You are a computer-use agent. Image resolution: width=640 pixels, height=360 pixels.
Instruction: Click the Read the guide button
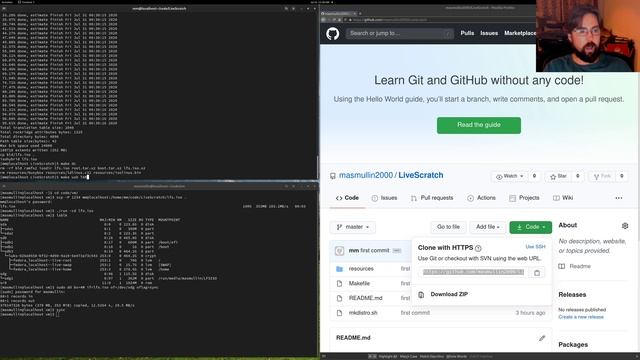(479, 125)
